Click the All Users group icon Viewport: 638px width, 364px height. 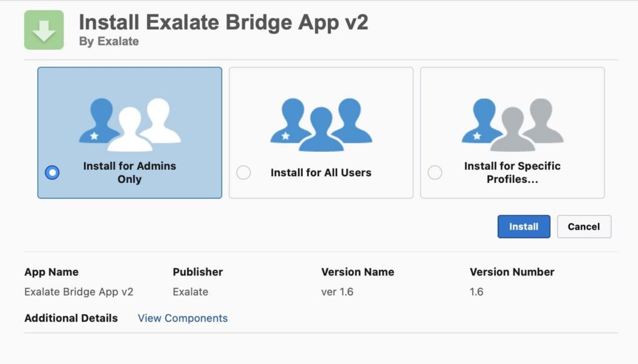pos(321,124)
